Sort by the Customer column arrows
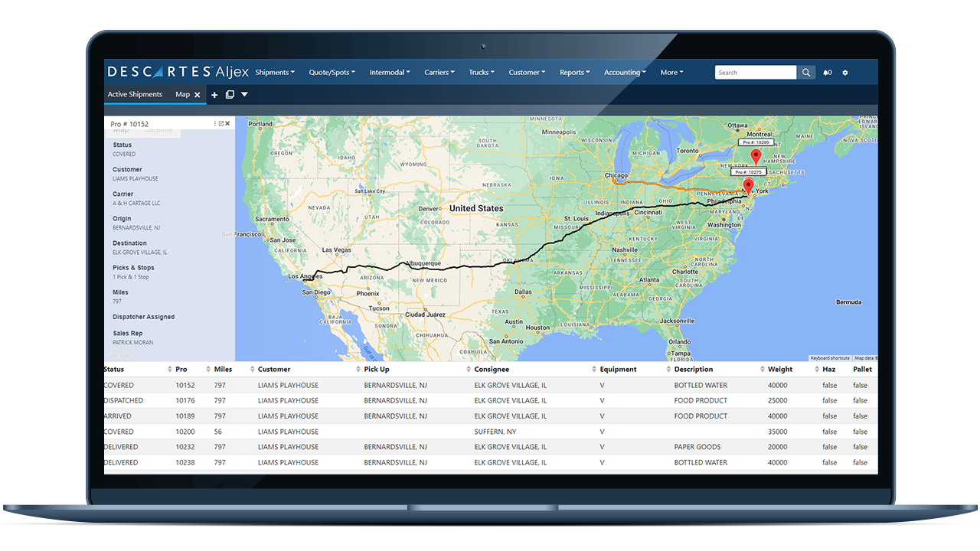The image size is (980, 551). 358,370
